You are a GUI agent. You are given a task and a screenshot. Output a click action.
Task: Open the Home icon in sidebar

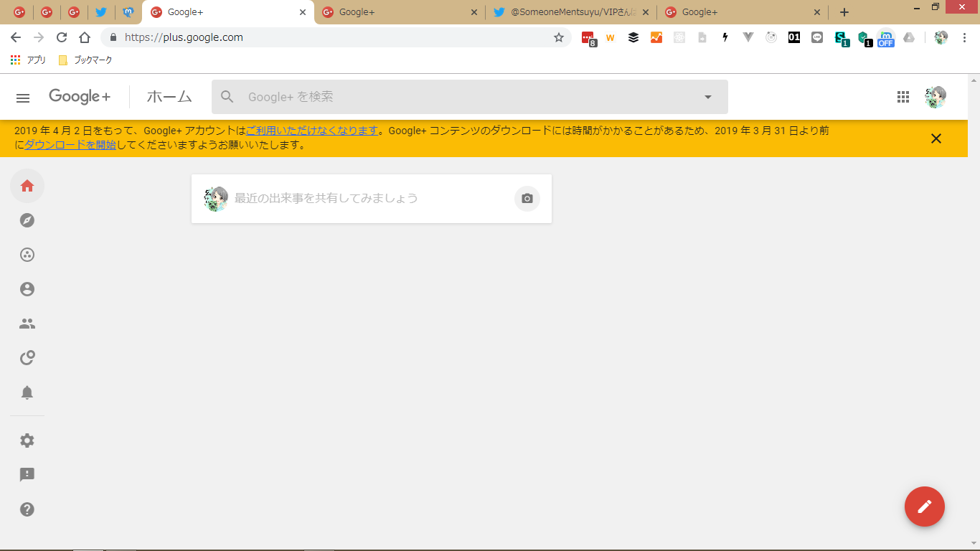tap(27, 187)
